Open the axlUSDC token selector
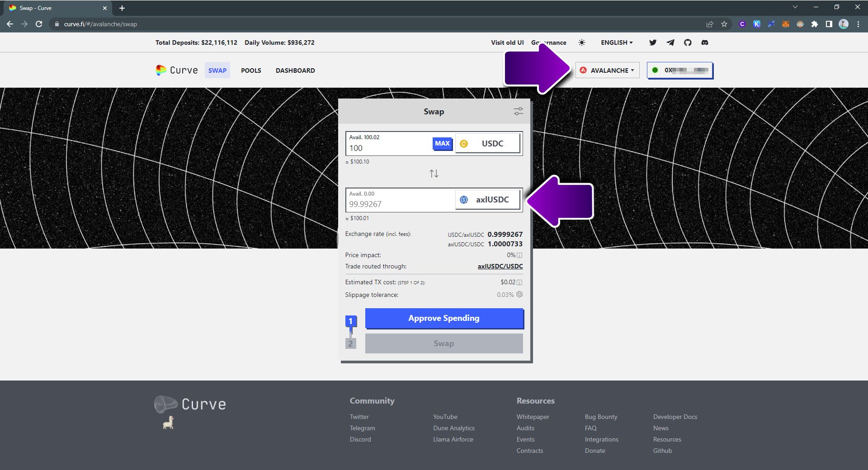The width and height of the screenshot is (868, 470). (x=488, y=200)
